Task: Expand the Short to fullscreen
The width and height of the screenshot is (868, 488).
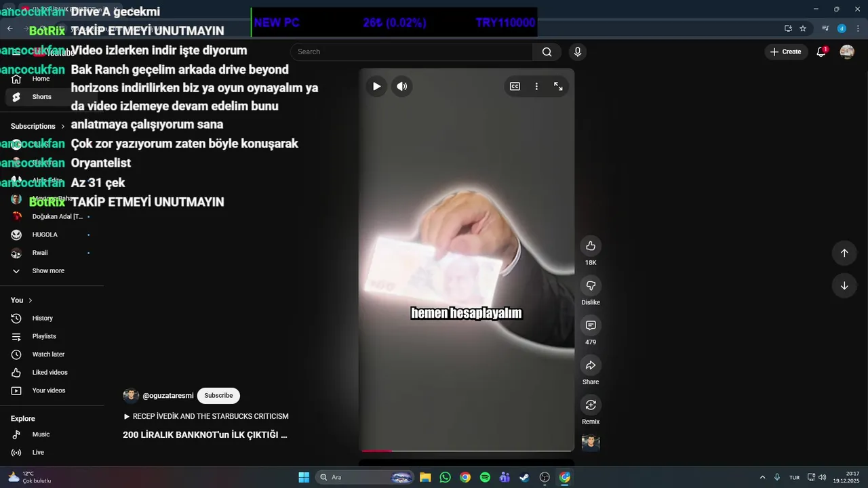Action: tap(558, 86)
